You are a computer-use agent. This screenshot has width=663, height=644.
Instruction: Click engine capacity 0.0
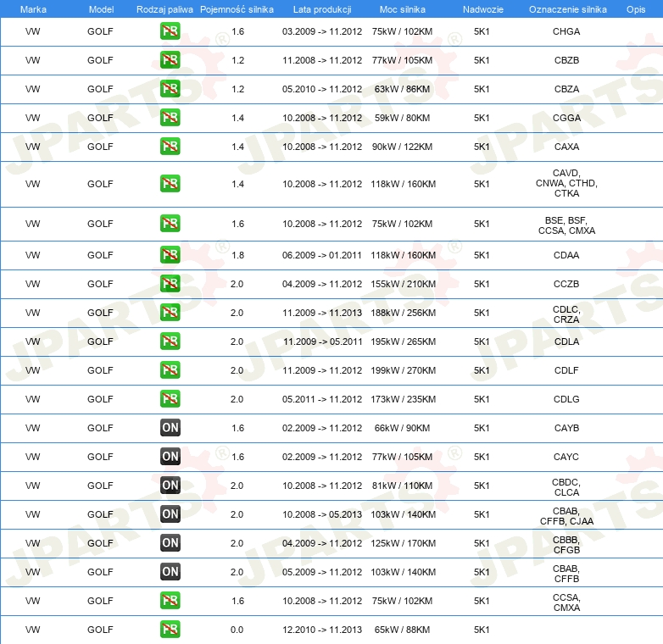237,630
